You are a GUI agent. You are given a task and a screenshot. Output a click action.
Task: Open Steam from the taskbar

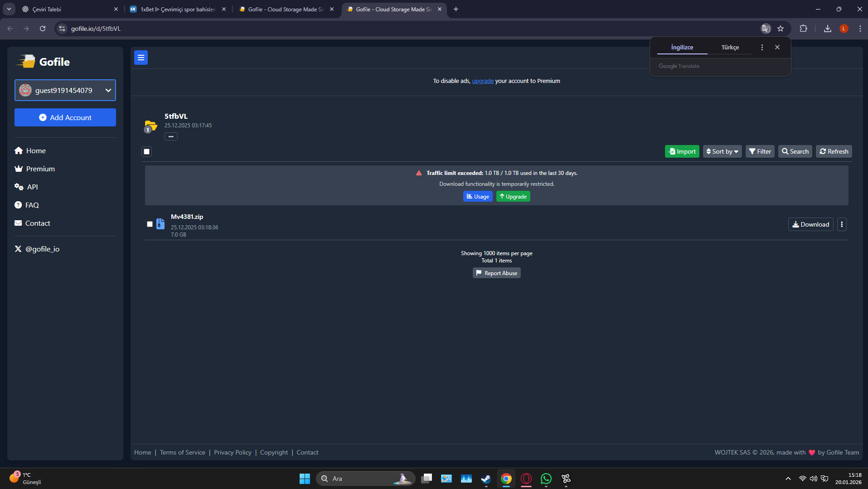pos(486,479)
